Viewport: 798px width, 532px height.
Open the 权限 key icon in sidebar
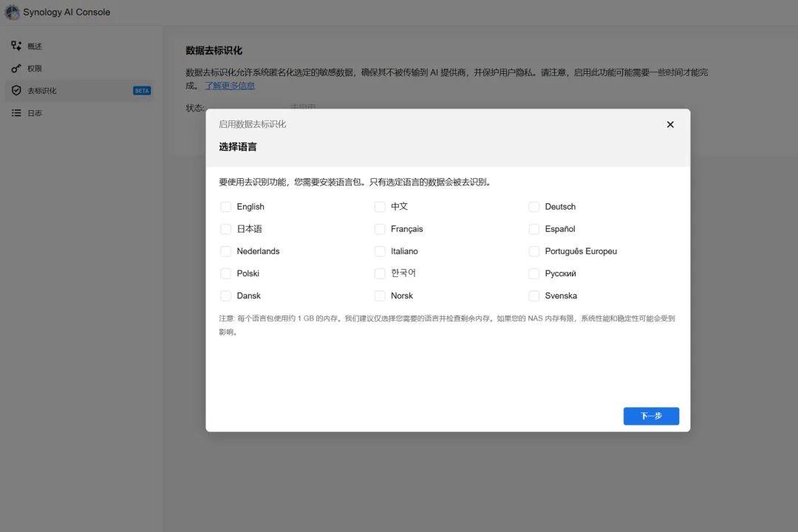coord(16,68)
